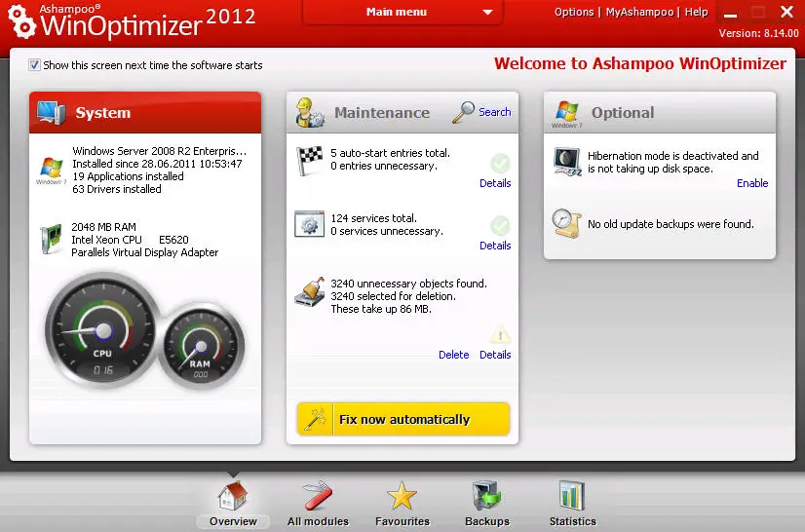Switch to the Overview tab label
805x532 pixels.
click(x=233, y=521)
